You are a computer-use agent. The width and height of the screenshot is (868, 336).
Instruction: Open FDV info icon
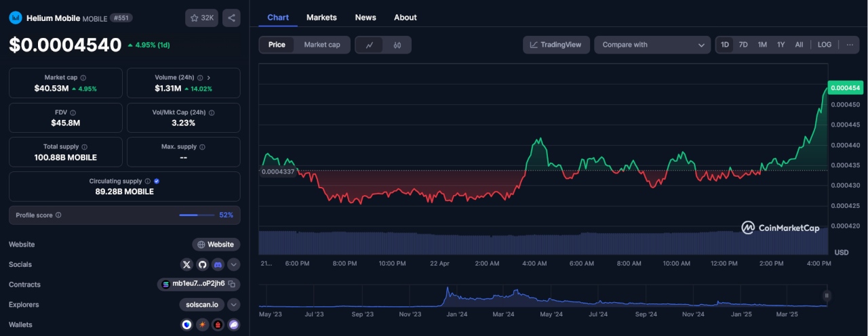[x=73, y=112]
